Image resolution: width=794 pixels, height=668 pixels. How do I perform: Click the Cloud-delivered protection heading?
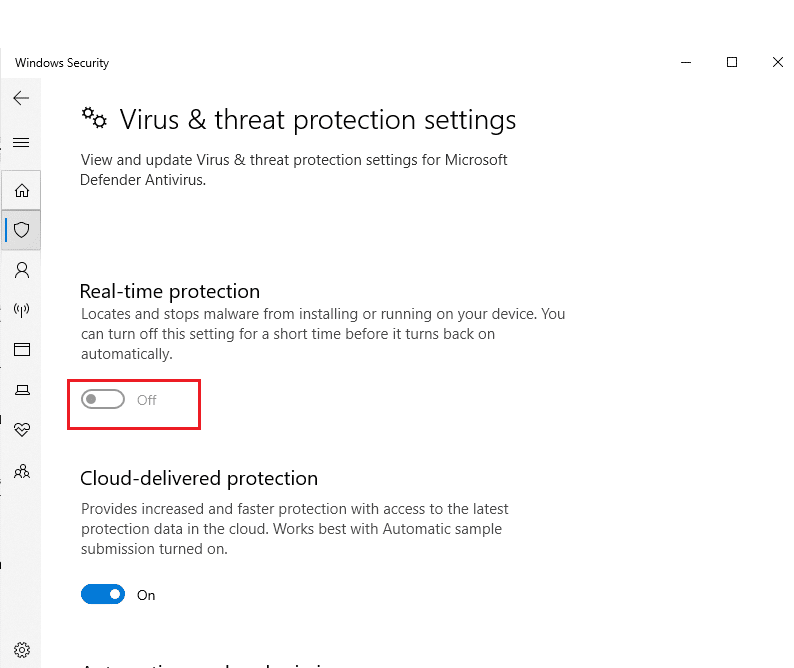[199, 478]
